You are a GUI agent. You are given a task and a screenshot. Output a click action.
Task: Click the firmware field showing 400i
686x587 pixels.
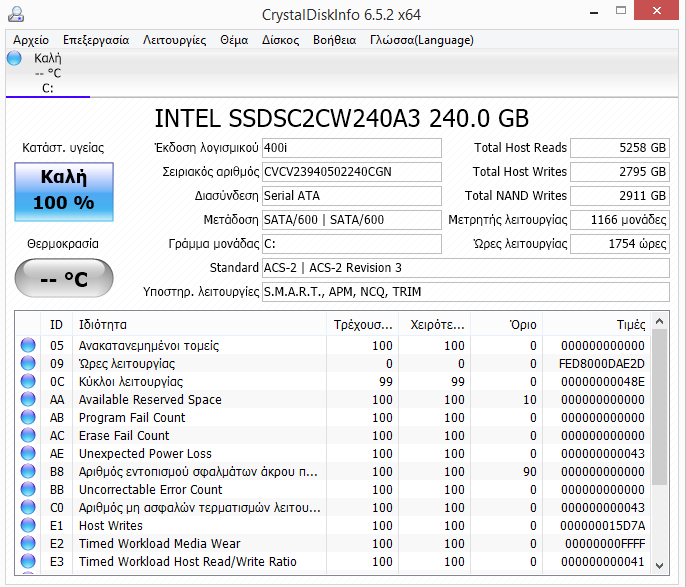[x=352, y=148]
